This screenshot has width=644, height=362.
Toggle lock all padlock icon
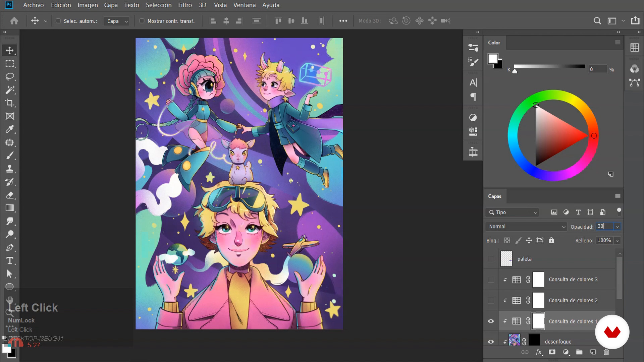click(x=551, y=240)
